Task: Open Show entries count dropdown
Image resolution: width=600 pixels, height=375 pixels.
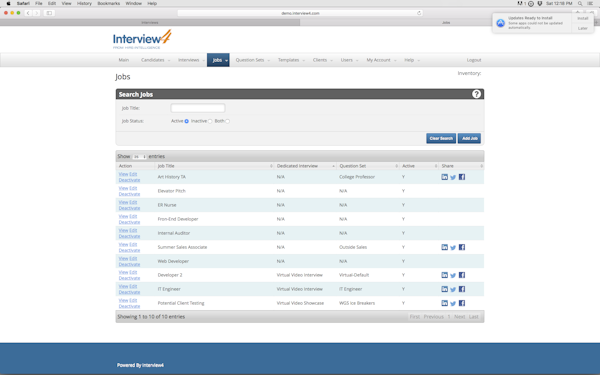Action: (x=139, y=157)
